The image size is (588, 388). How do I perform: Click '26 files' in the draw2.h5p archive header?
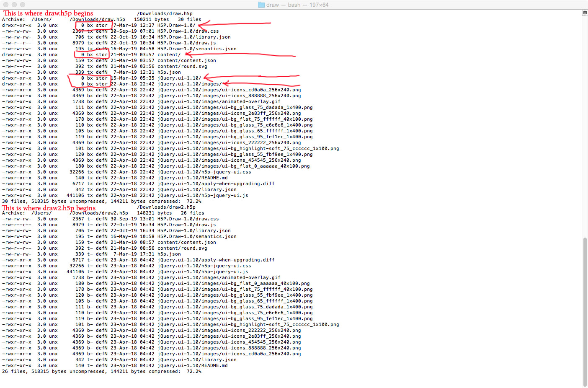pos(192,213)
